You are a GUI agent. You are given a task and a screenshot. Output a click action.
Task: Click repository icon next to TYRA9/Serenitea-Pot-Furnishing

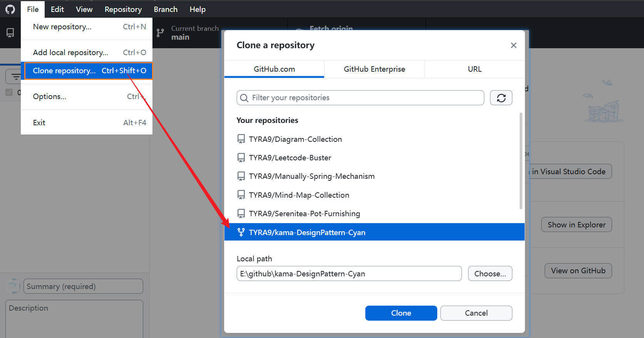tap(241, 214)
